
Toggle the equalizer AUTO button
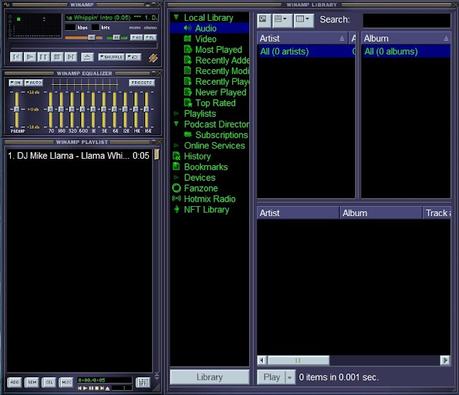(33, 83)
